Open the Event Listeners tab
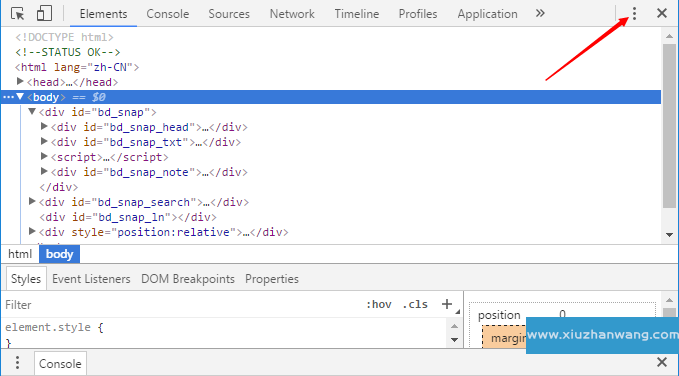Screen dimensions: 679x376 pyautogui.click(x=91, y=279)
